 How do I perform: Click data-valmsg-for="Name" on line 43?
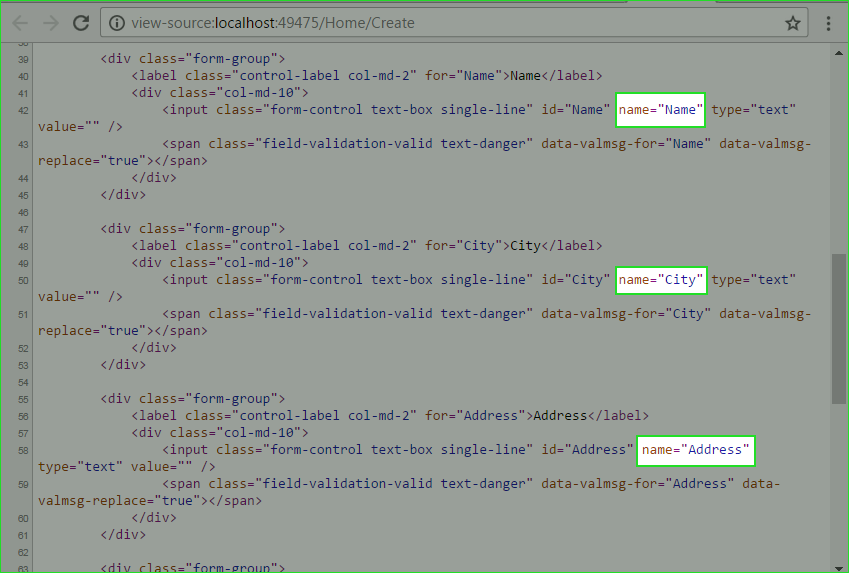[x=625, y=144]
